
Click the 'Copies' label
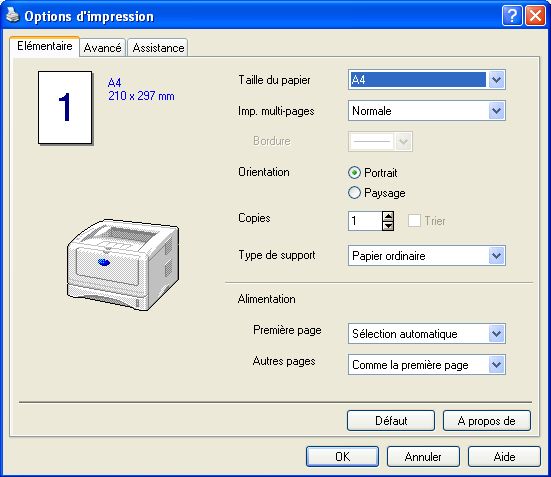[254, 218]
